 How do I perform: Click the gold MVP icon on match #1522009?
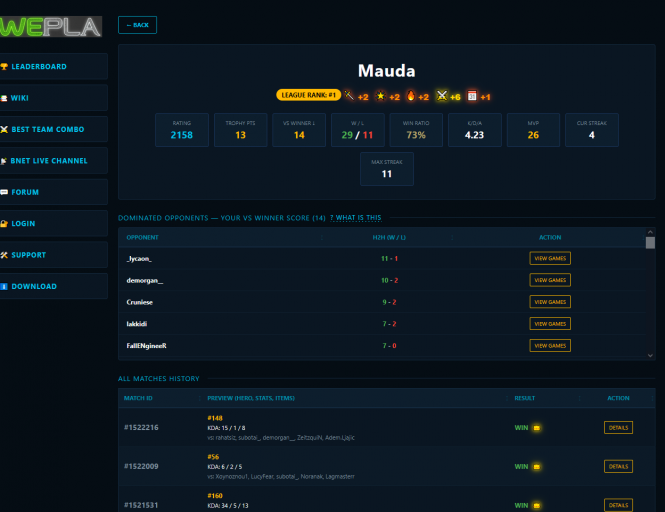point(536,467)
